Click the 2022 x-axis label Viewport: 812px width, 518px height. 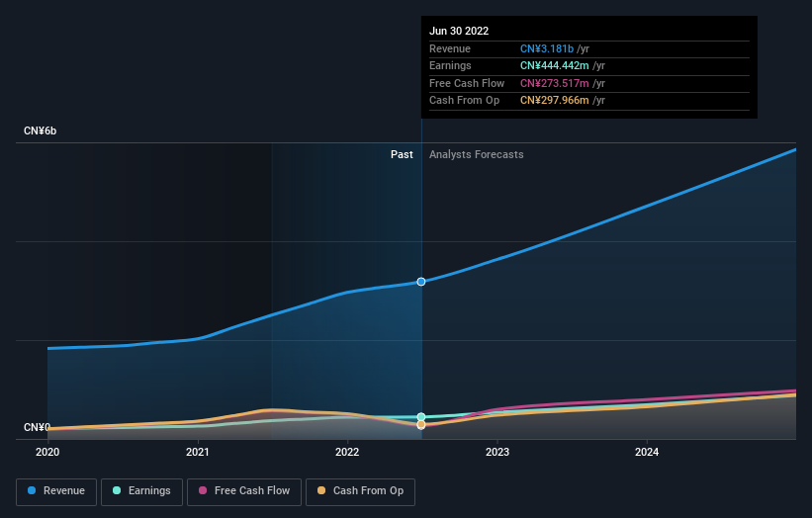tap(347, 452)
